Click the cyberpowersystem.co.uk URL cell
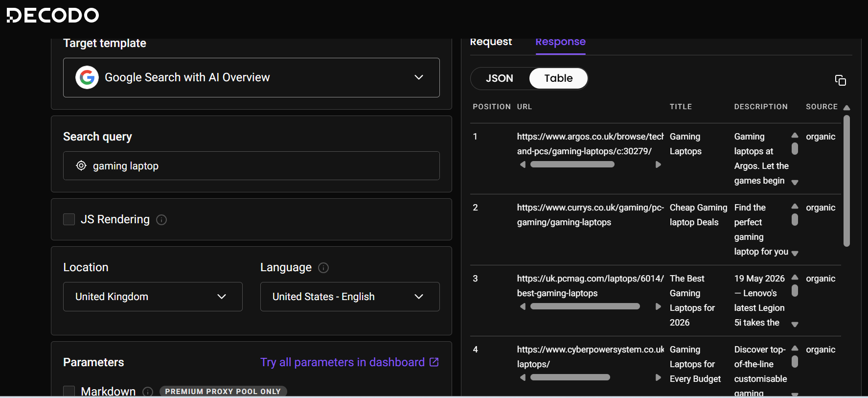Image resolution: width=868 pixels, height=398 pixels. [x=590, y=357]
